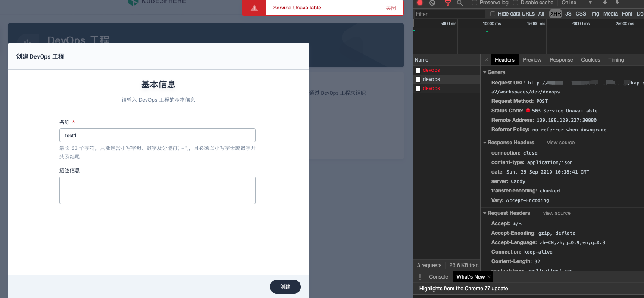Click the network Filter text box
644x298 pixels.
(450, 14)
